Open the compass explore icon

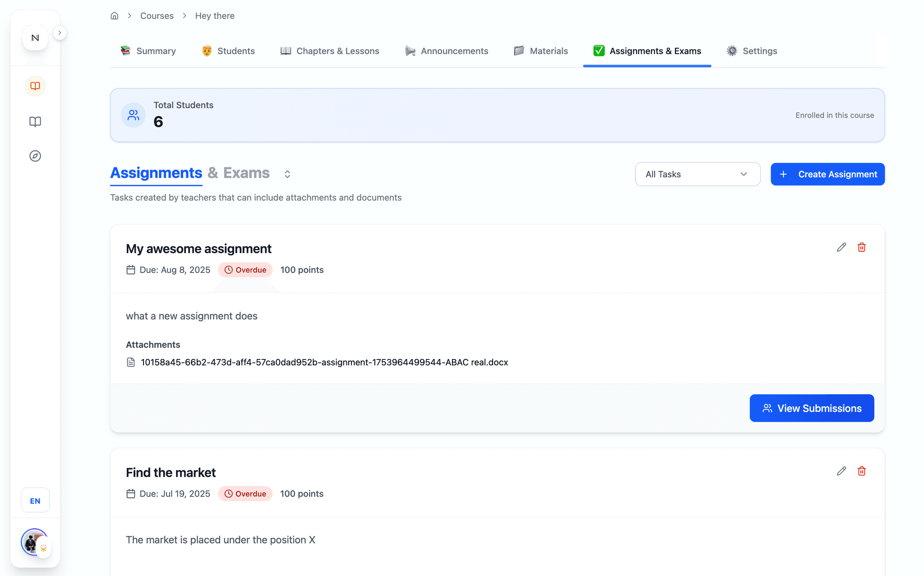[35, 156]
